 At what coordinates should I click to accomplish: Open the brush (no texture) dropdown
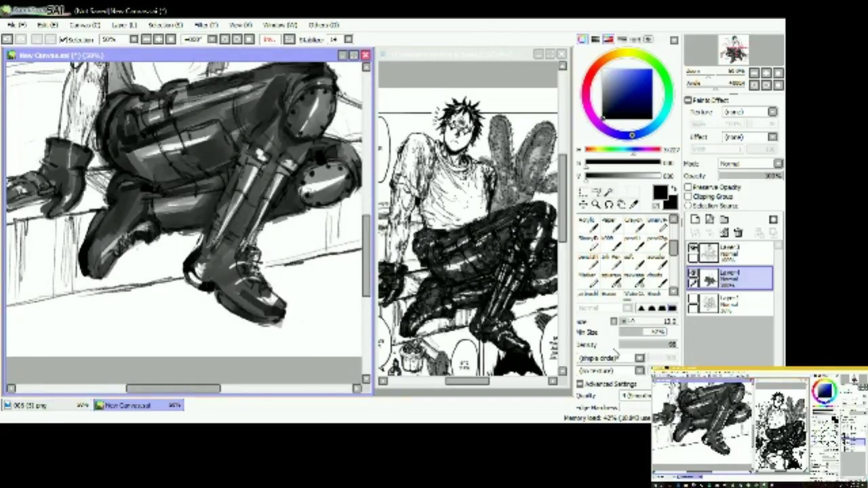point(639,371)
